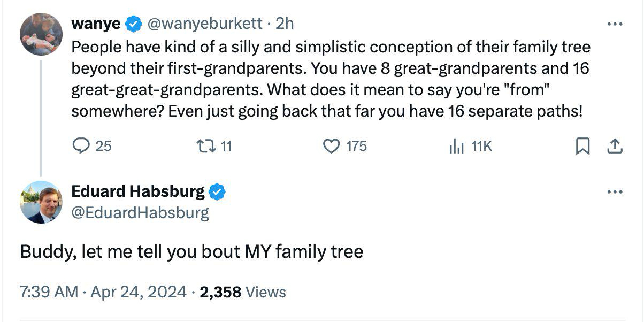Click Eduard Habsburg's profile avatar
644x322 pixels.
tap(41, 202)
